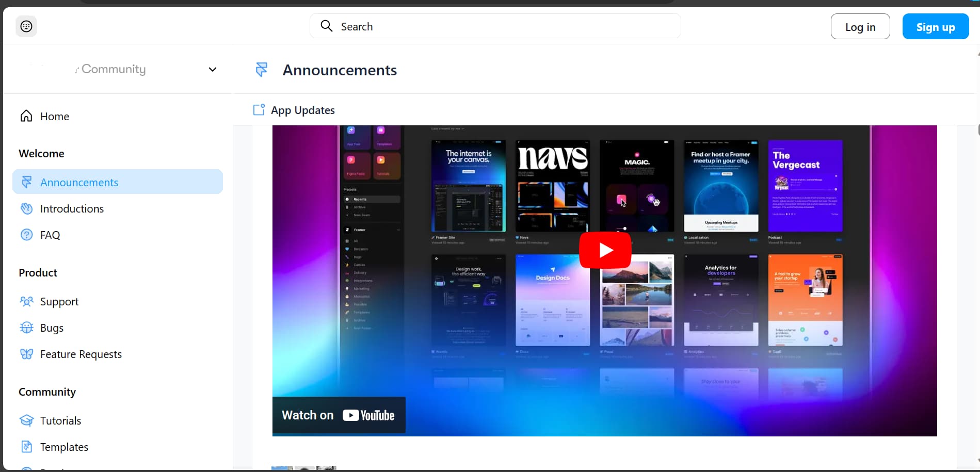This screenshot has width=980, height=472.
Task: Play the embedded YouTube video
Action: [x=605, y=250]
